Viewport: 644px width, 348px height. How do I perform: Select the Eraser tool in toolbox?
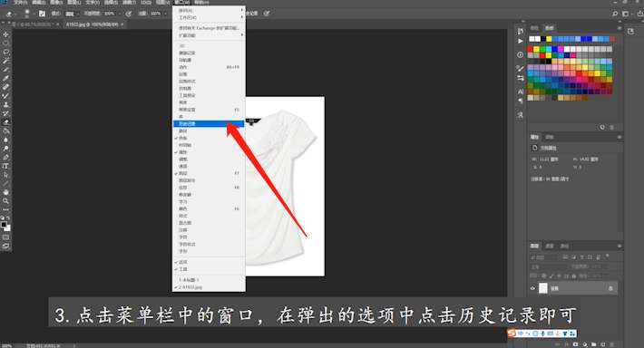coord(5,122)
